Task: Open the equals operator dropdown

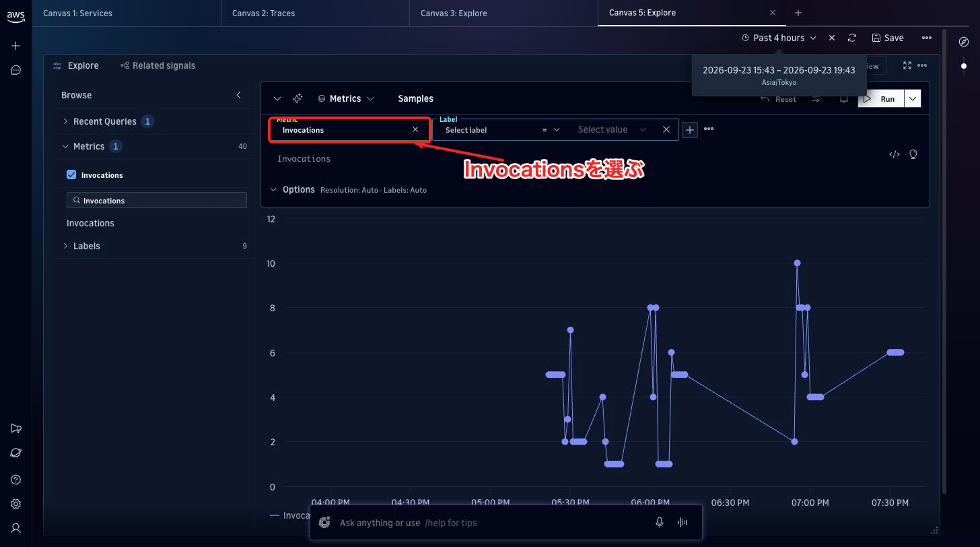Action: 551,129
